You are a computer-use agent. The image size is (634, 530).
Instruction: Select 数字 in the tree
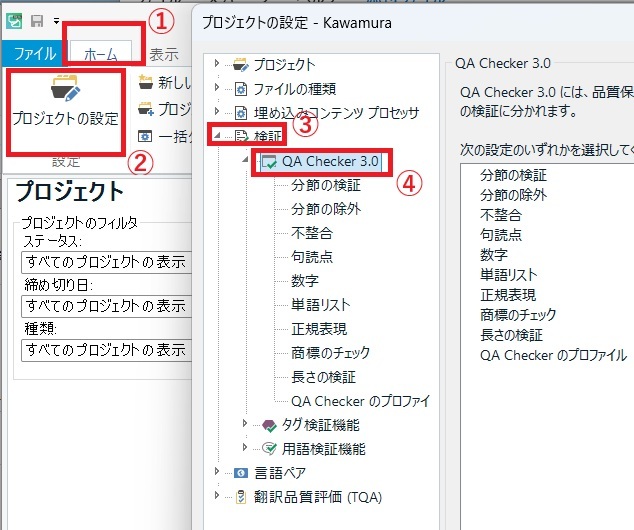tap(305, 281)
